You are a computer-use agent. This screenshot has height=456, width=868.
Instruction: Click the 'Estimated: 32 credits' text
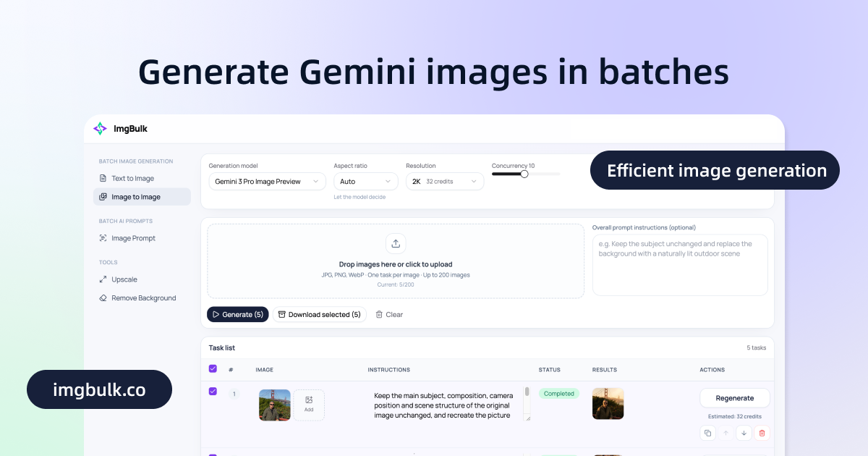pyautogui.click(x=735, y=416)
